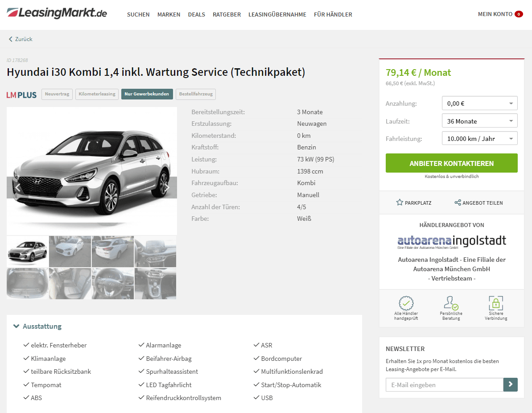This screenshot has width=532, height=413.
Task: Click the main Hyundai i30 car image
Action: coord(92,171)
